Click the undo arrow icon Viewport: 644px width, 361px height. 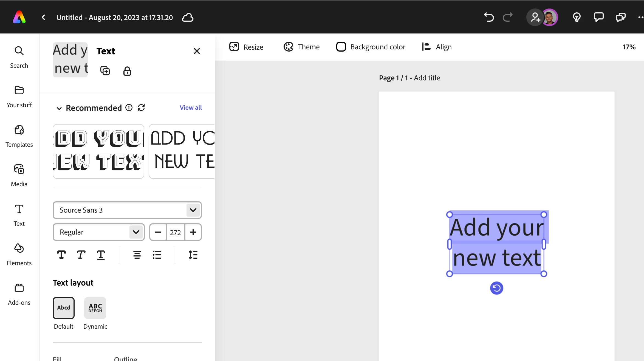(489, 17)
